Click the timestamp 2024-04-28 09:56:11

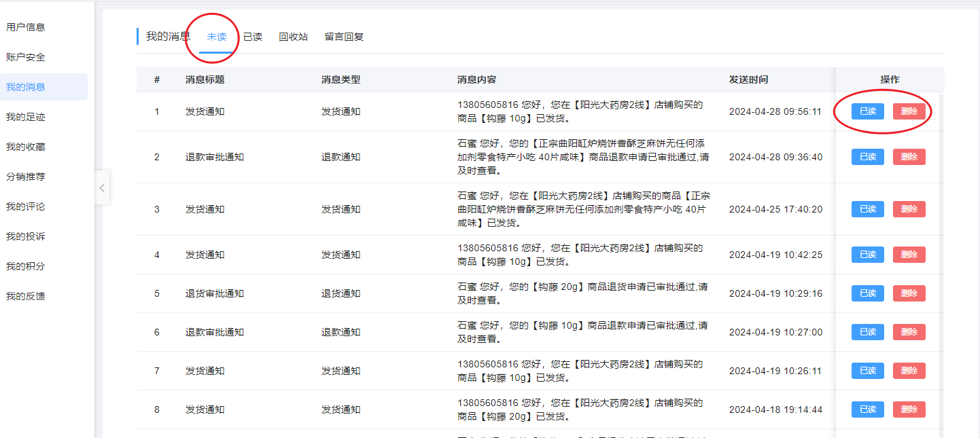[x=775, y=111]
